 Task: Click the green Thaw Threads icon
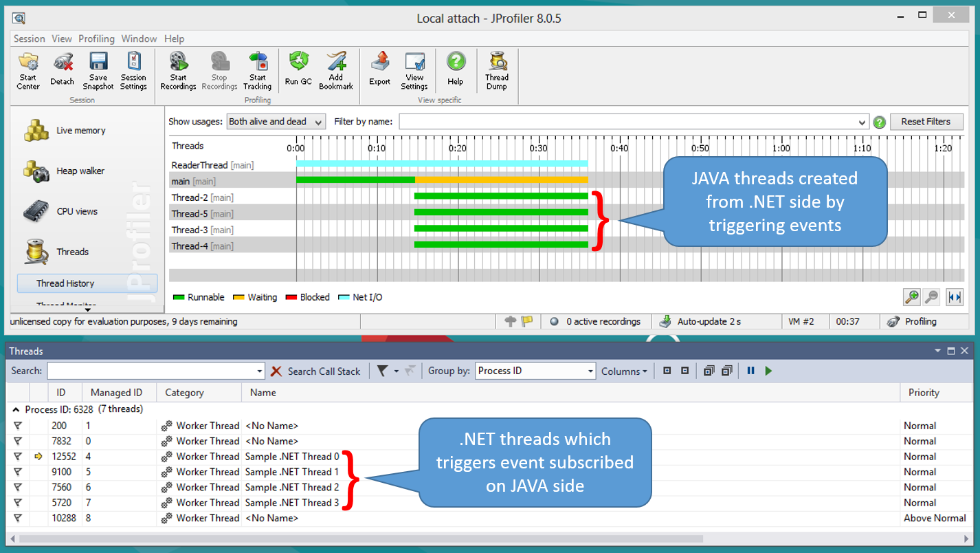[768, 371]
